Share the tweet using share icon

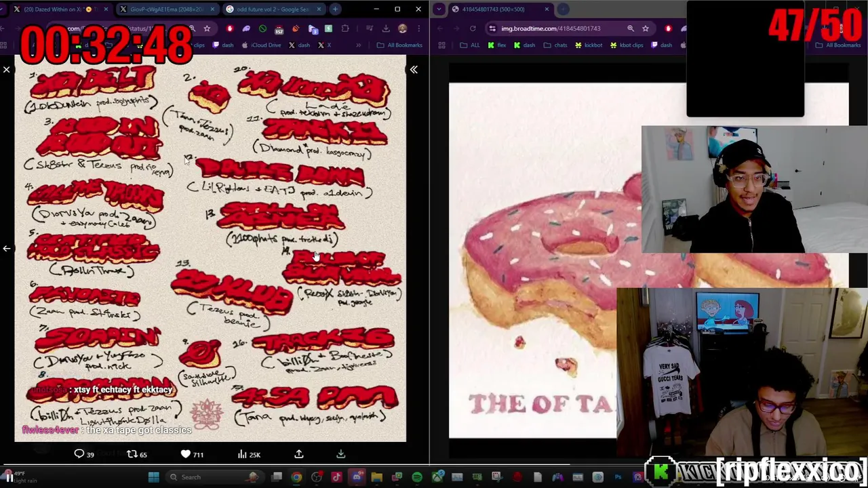pyautogui.click(x=299, y=454)
